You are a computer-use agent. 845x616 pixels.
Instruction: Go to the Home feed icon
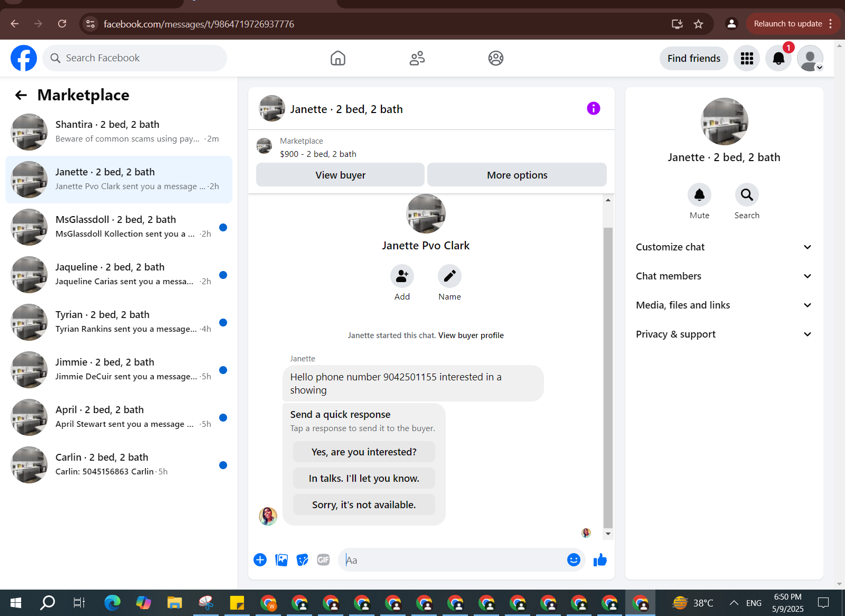(x=338, y=58)
